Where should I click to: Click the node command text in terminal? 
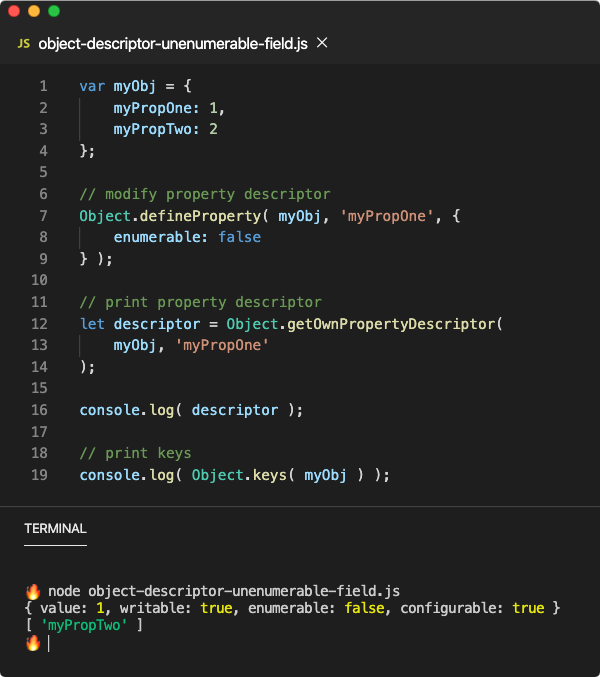[224, 591]
